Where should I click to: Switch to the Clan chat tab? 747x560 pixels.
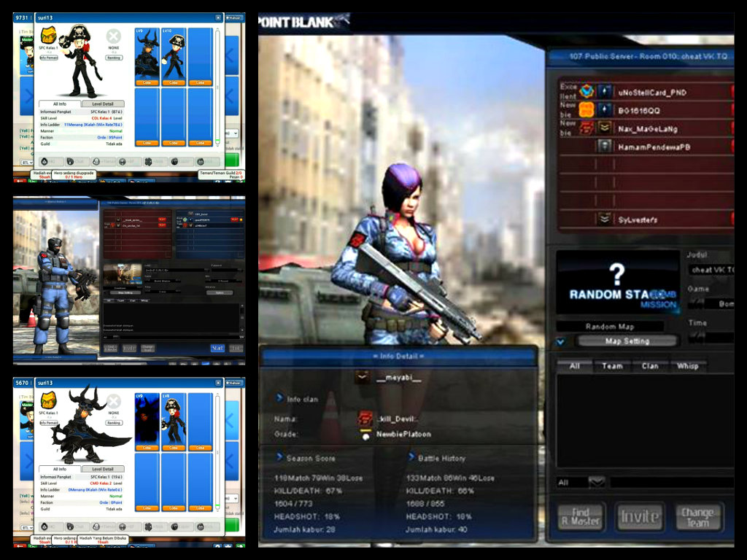(650, 366)
